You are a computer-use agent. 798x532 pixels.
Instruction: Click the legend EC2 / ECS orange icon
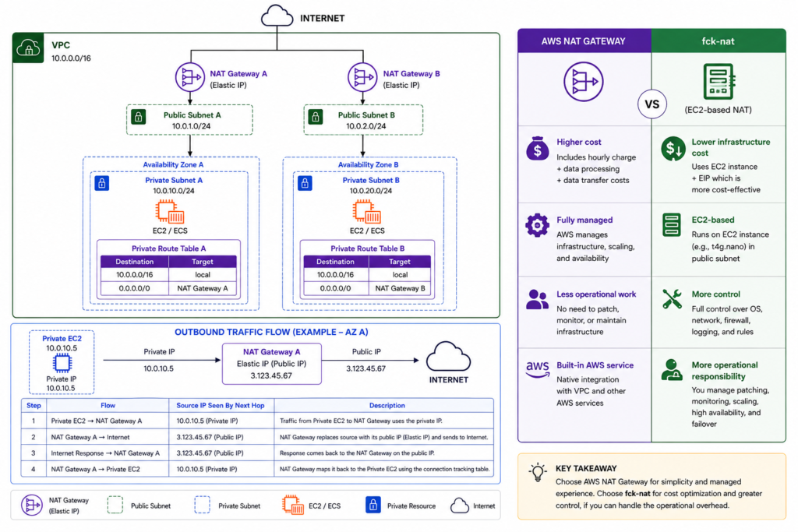point(293,505)
